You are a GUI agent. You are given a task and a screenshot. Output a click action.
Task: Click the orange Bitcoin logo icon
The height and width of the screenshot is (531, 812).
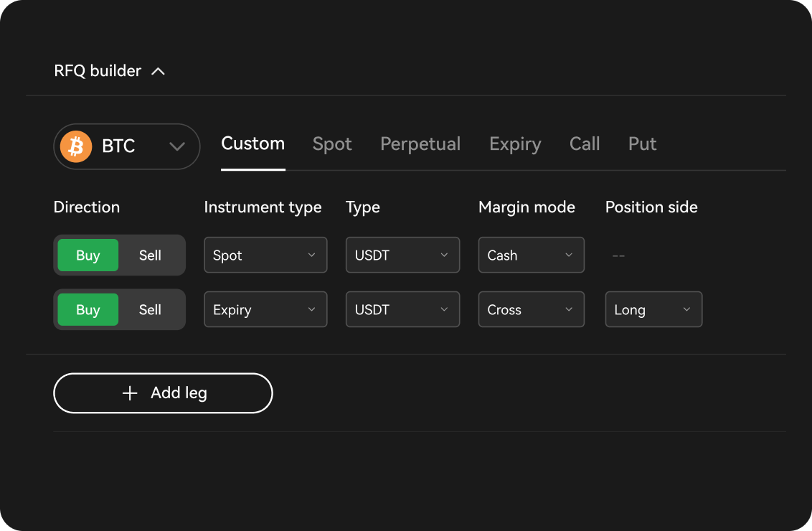(x=76, y=146)
